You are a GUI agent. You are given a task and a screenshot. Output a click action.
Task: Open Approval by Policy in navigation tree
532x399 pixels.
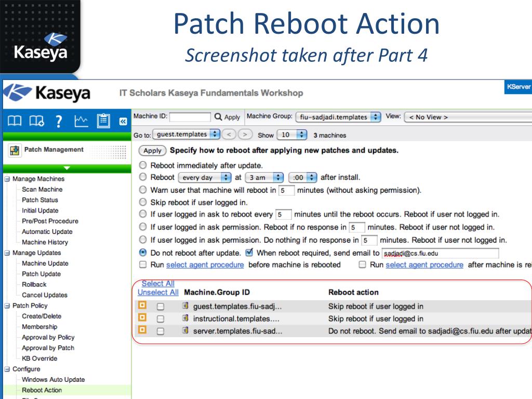tap(48, 337)
